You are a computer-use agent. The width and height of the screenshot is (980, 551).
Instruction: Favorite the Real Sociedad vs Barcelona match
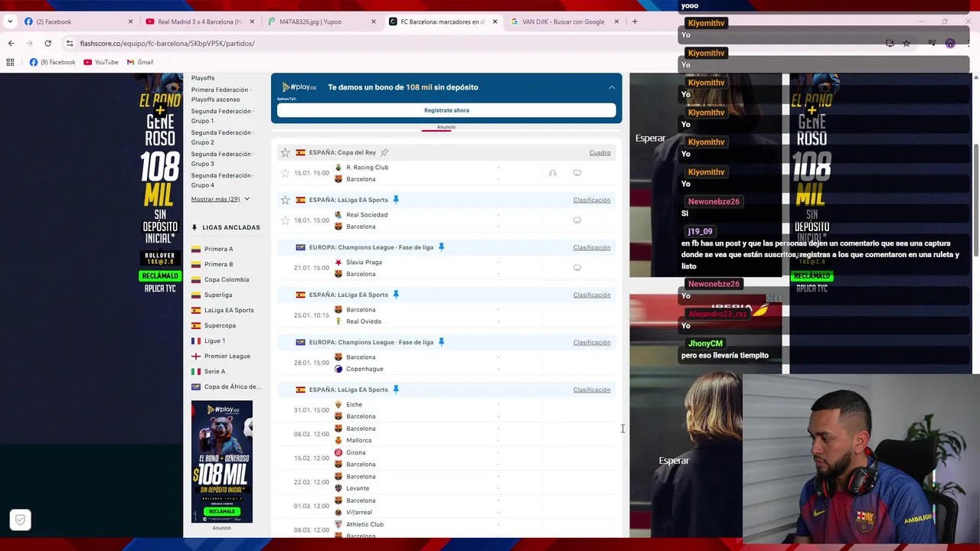click(286, 220)
